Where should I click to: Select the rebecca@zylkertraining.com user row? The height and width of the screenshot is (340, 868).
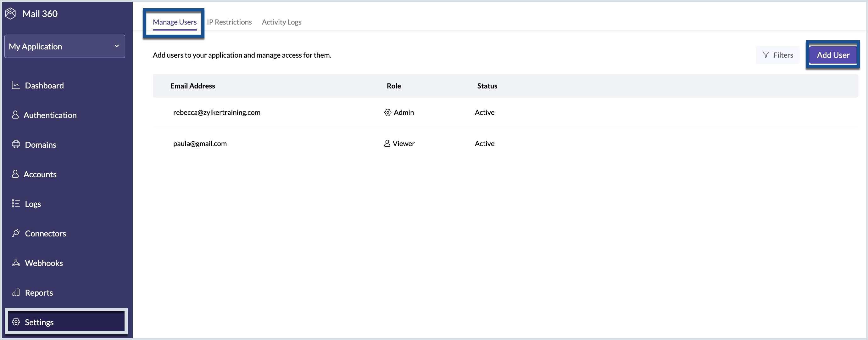[217, 113]
